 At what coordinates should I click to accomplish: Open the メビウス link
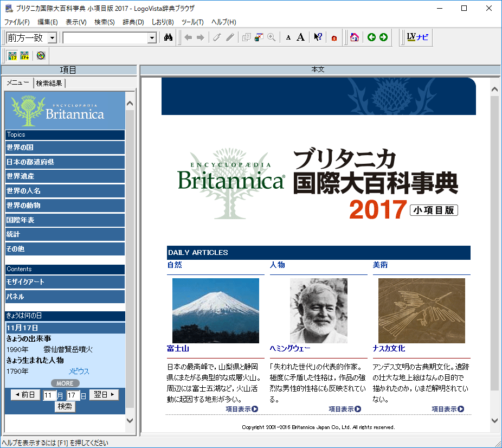point(79,371)
